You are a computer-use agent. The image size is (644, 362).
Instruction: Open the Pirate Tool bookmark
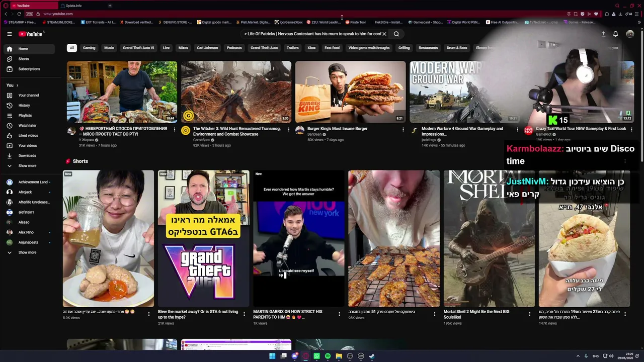355,22
